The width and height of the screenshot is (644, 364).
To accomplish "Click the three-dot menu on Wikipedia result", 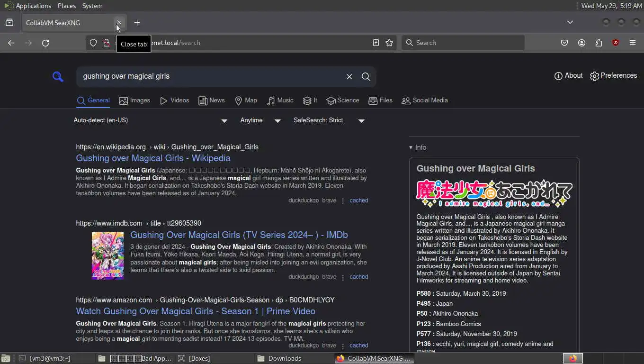I will (343, 200).
